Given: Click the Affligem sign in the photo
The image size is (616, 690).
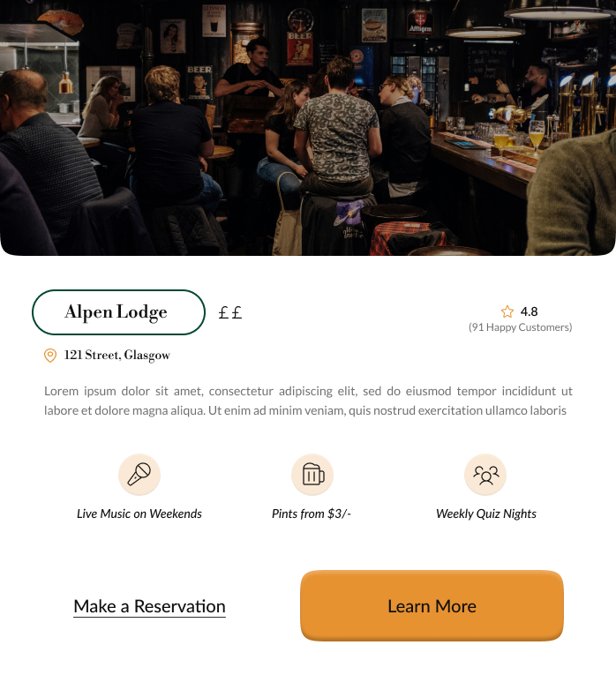Looking at the screenshot, I should (420, 23).
